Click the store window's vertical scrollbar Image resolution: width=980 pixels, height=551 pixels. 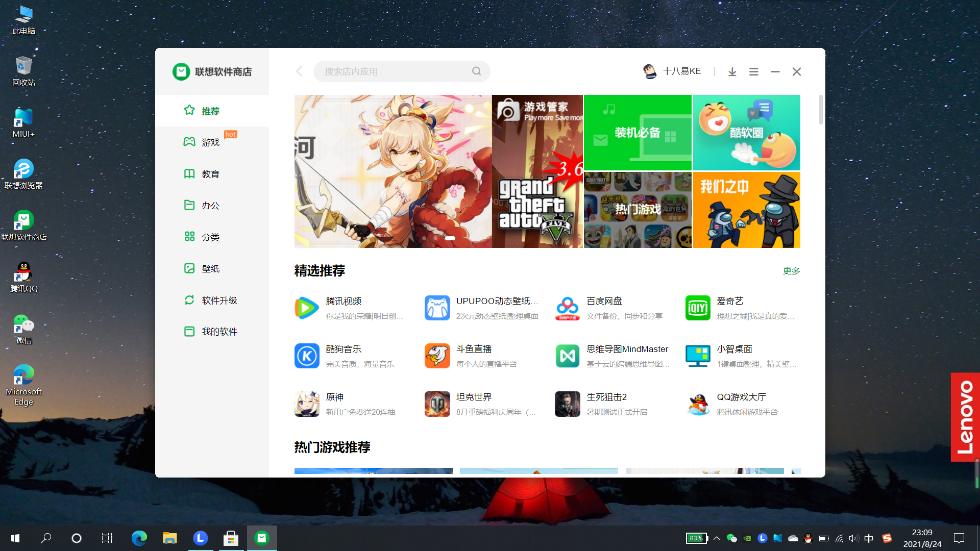(x=821, y=110)
